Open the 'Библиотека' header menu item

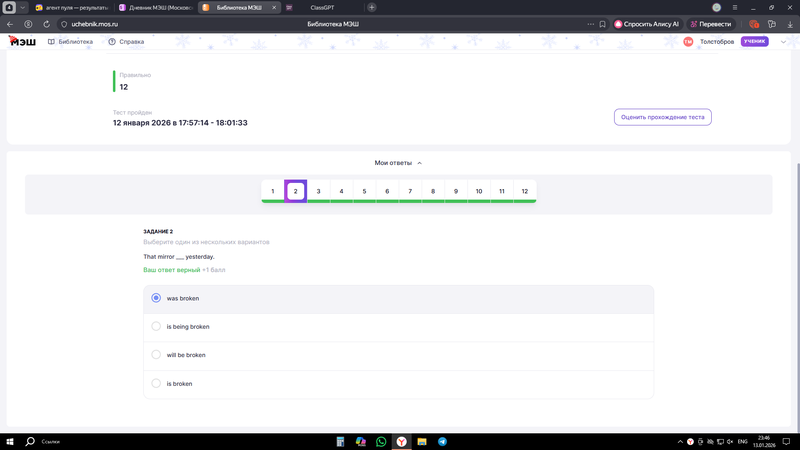(x=70, y=42)
